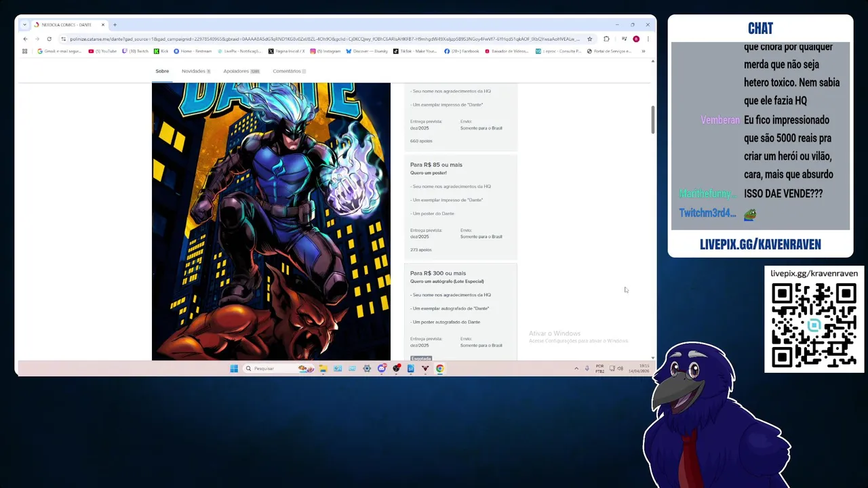The height and width of the screenshot is (488, 868).
Task: Open the Kick bookmark
Action: coord(161,51)
